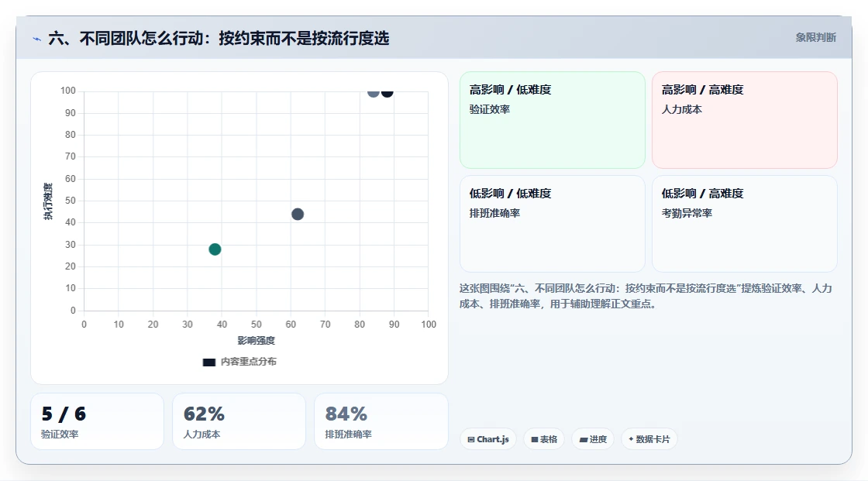Click the 5 / 6 stat card

tap(98, 421)
